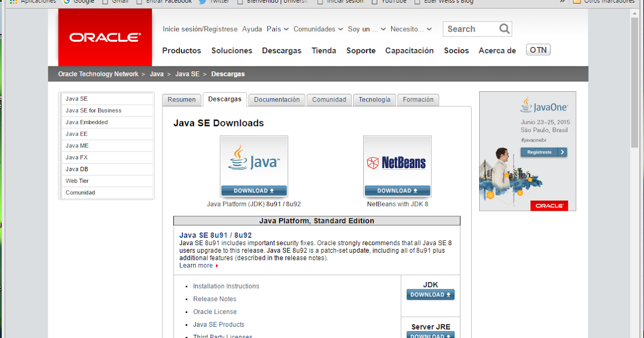Switch to the Comunidad tab
Image resolution: width=644 pixels, height=338 pixels.
click(329, 100)
